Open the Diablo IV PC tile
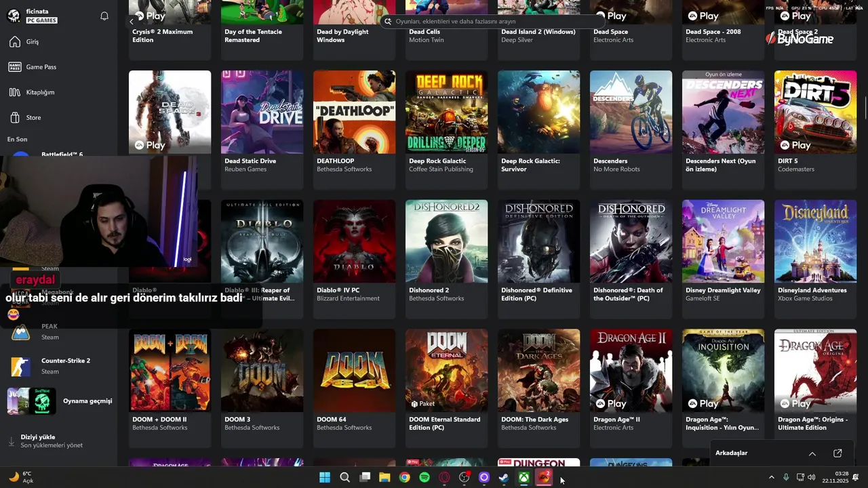Viewport: 868px width, 488px height. click(x=354, y=258)
